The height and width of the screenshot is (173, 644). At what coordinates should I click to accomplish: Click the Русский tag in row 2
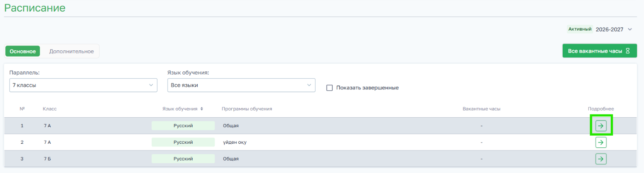tap(183, 142)
